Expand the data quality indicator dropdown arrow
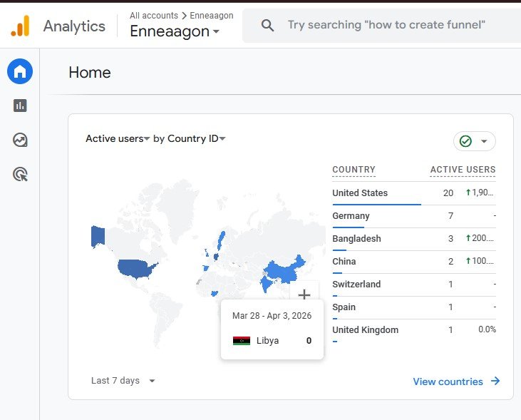The width and height of the screenshot is (521, 420). point(484,141)
